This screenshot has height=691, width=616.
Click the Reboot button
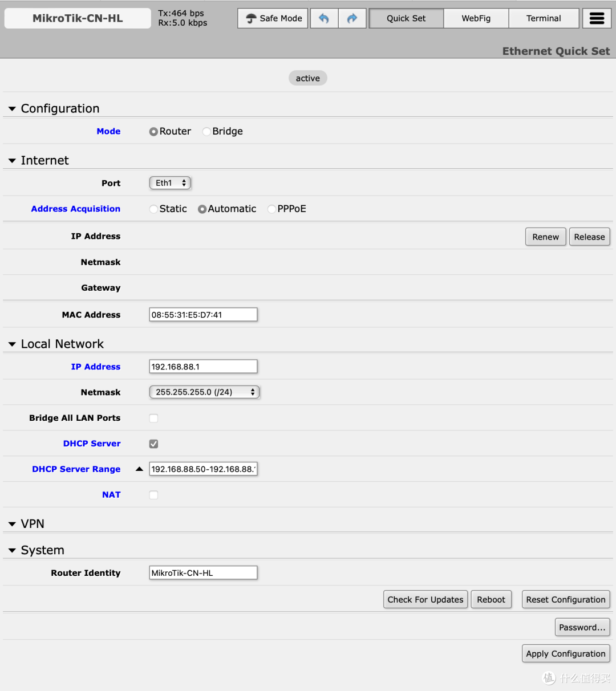[491, 600]
